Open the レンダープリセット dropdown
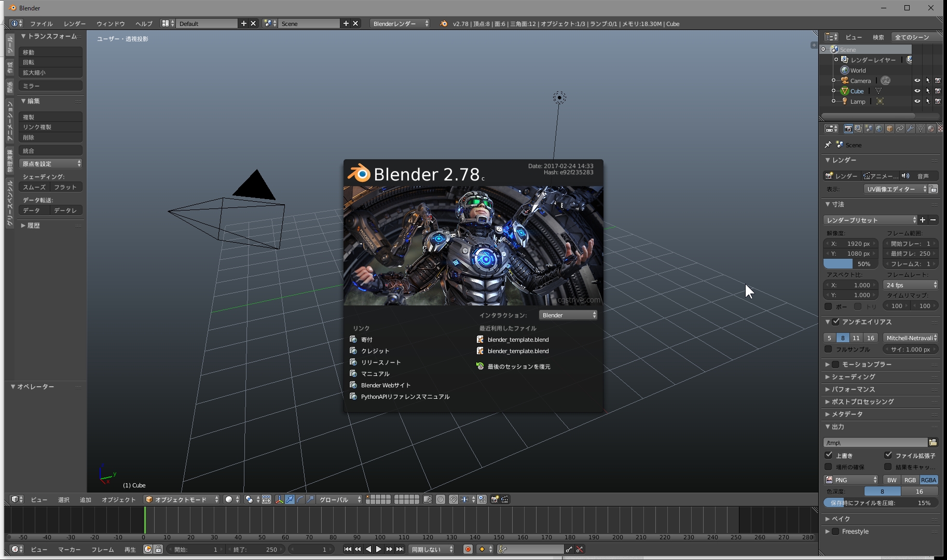 (870, 220)
